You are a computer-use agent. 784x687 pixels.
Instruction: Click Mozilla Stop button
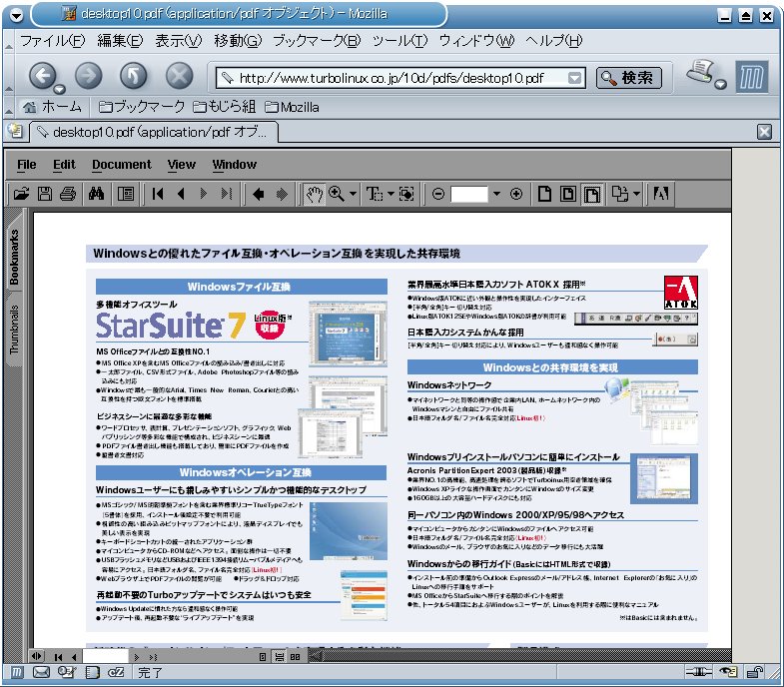pyautogui.click(x=180, y=76)
